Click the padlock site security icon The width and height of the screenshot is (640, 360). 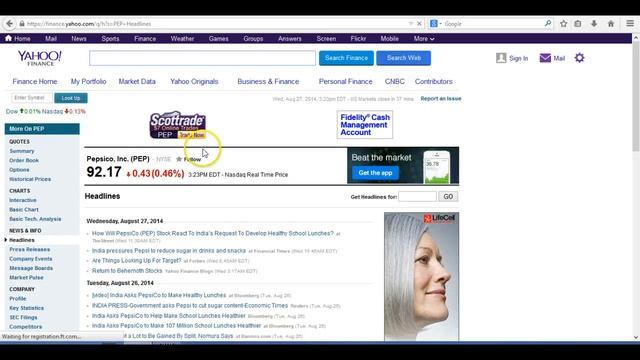22,24
